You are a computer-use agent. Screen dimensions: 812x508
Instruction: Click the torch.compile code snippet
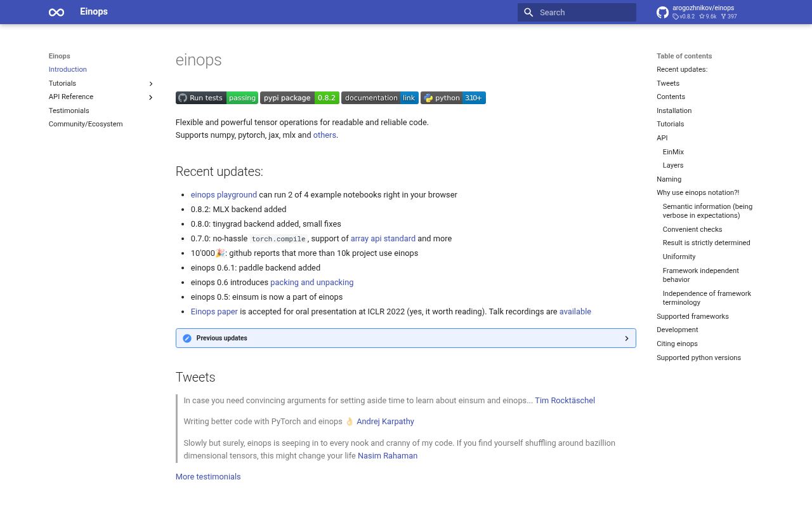click(x=278, y=239)
